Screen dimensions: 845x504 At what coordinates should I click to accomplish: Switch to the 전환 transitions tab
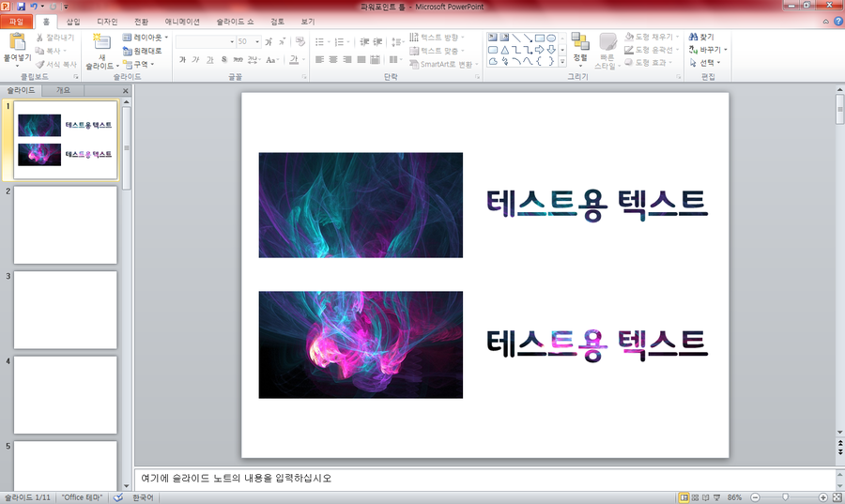pyautogui.click(x=141, y=22)
